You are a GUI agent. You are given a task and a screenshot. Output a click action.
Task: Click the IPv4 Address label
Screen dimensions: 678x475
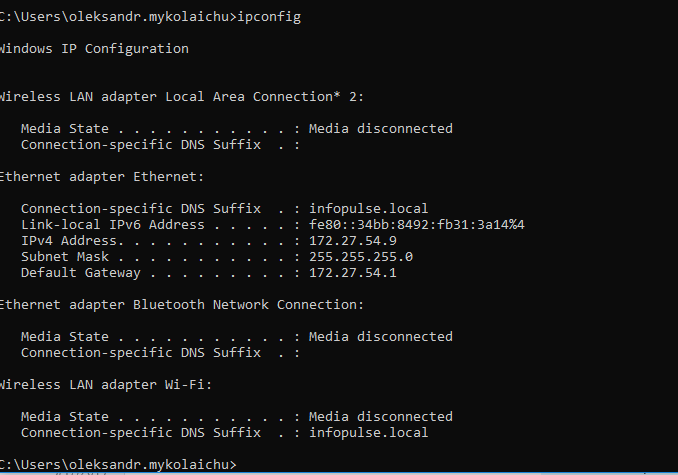pos(72,241)
